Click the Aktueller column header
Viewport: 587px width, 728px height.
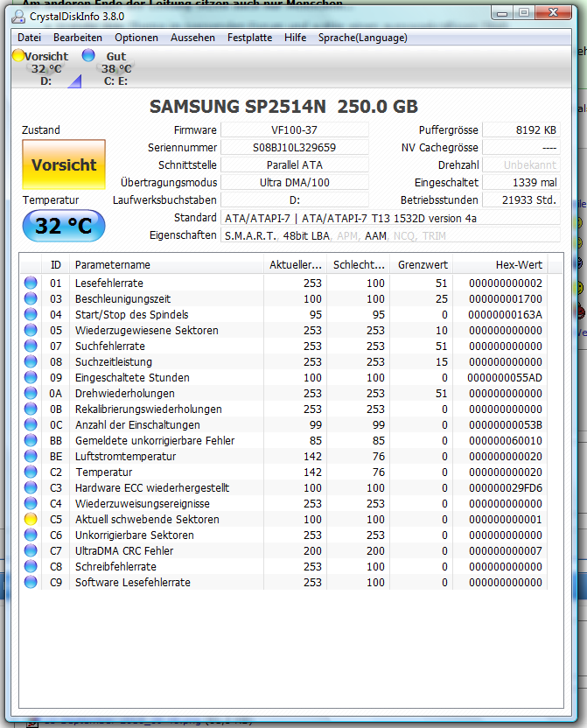(295, 265)
